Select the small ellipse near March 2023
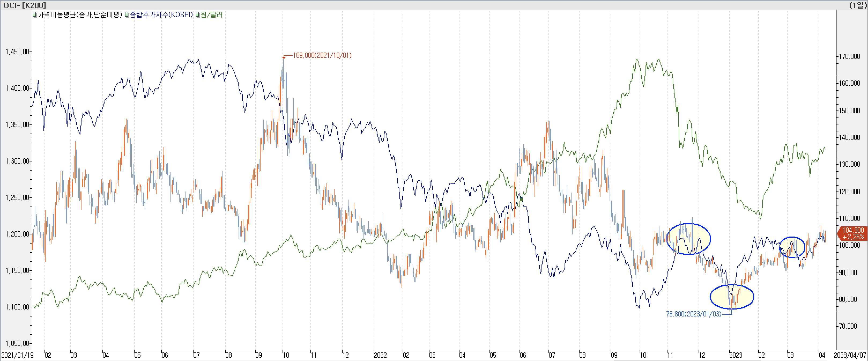This screenshot has width=868, height=361. (792, 247)
